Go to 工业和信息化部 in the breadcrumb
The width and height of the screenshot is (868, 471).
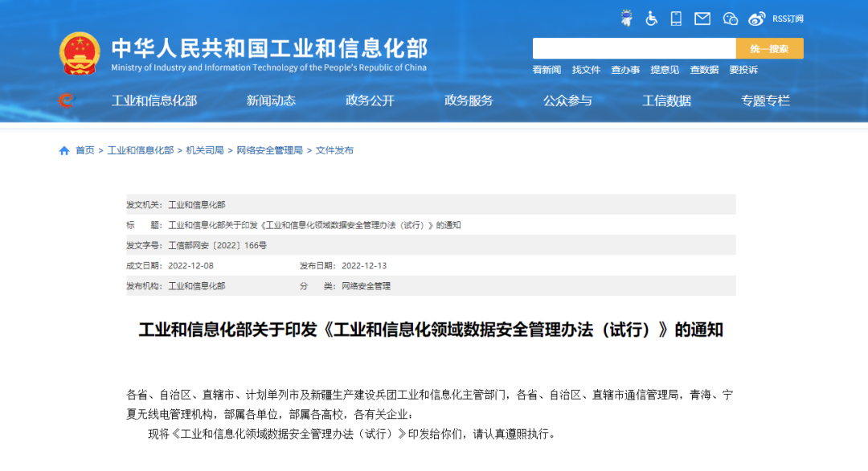click(x=141, y=150)
